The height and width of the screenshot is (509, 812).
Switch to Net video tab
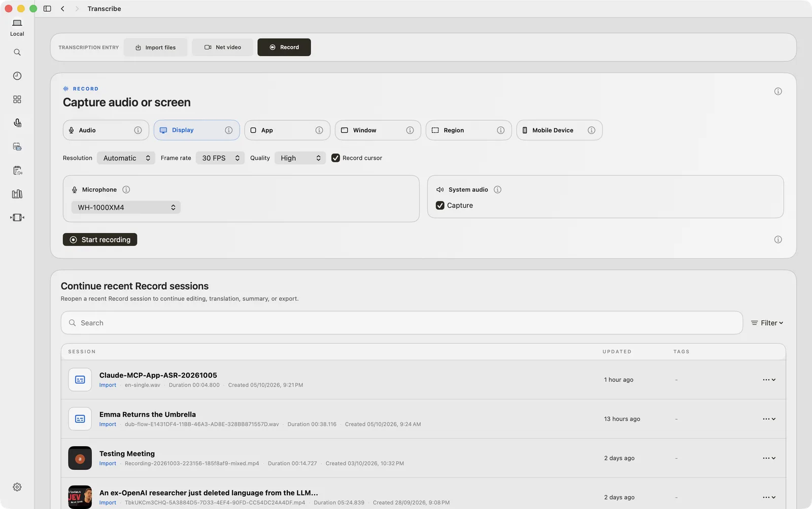222,47
